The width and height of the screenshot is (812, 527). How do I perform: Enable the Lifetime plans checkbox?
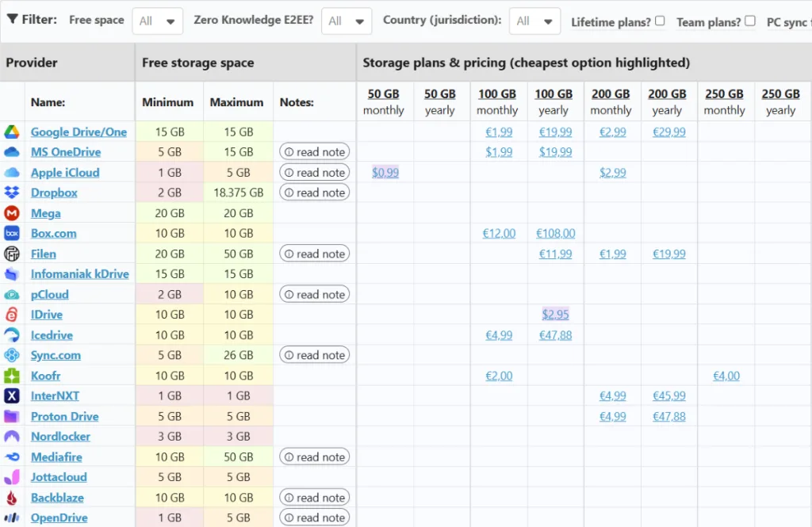click(660, 21)
